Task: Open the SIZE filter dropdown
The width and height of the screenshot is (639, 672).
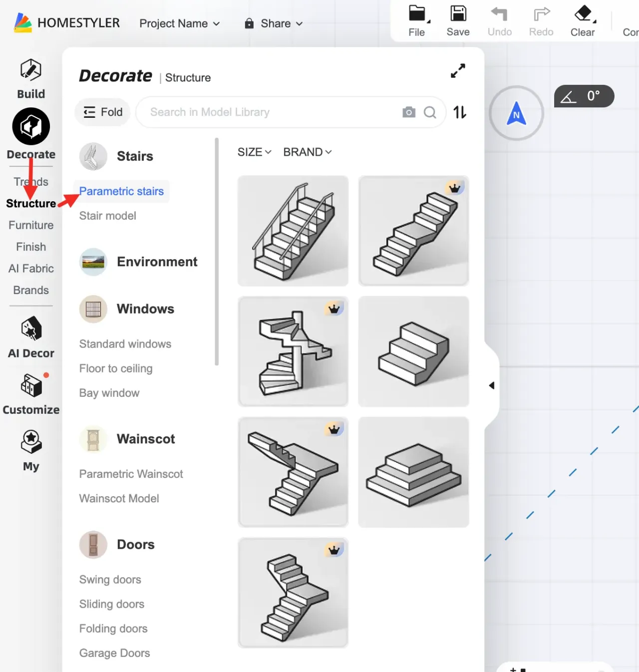Action: (254, 152)
